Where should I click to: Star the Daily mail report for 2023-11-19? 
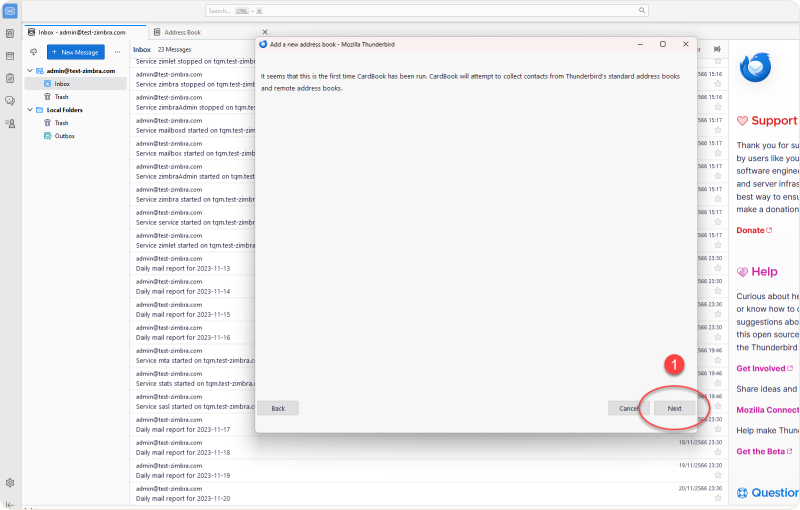(x=718, y=475)
